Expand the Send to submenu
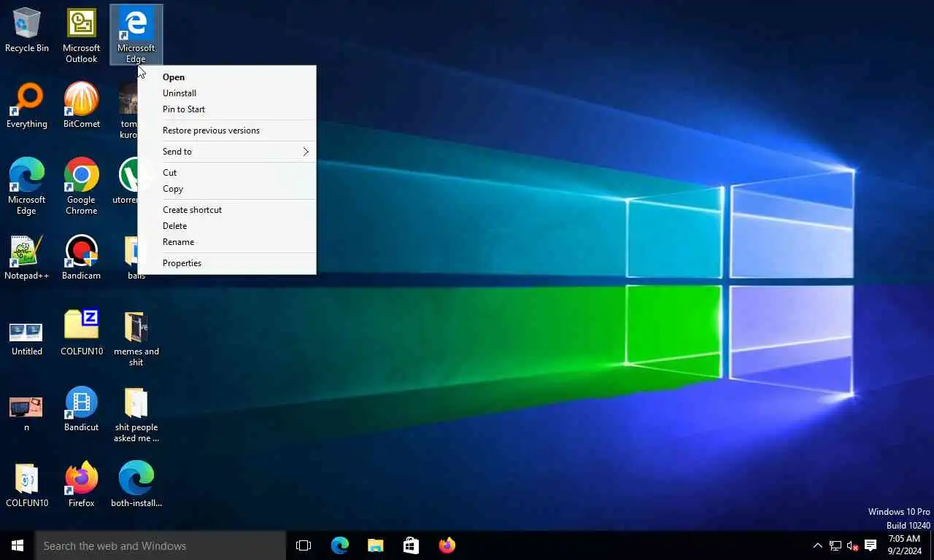 (x=227, y=152)
